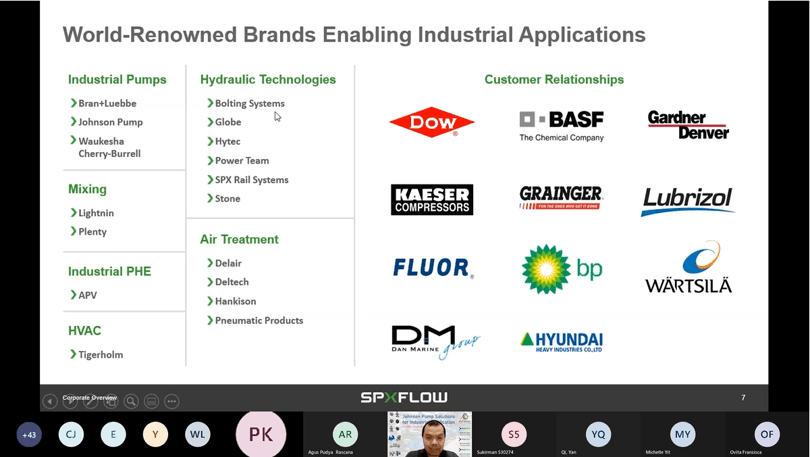Toggle the subtitles slideshow control
This screenshot has width=810, height=457.
tap(151, 401)
